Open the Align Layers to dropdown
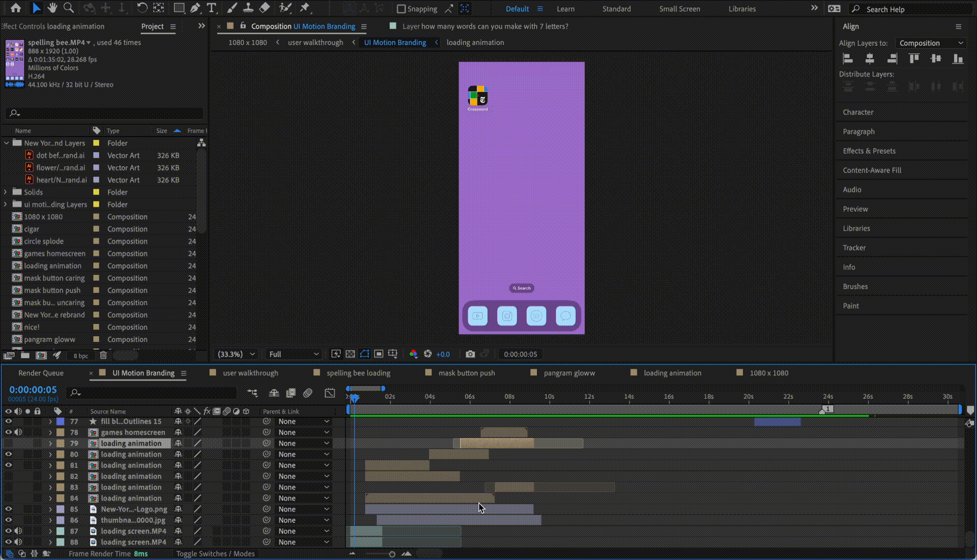The image size is (977, 560). 931,43
